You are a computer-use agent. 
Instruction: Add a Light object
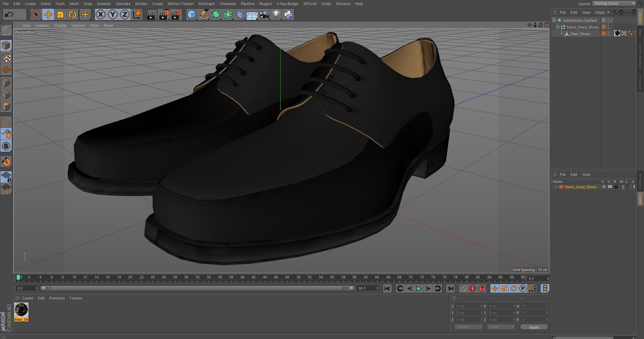[x=276, y=14]
